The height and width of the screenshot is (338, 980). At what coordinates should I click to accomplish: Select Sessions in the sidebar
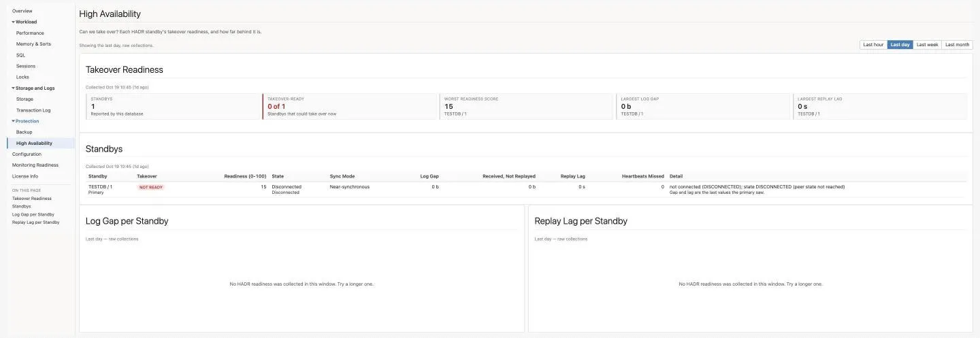(x=26, y=66)
